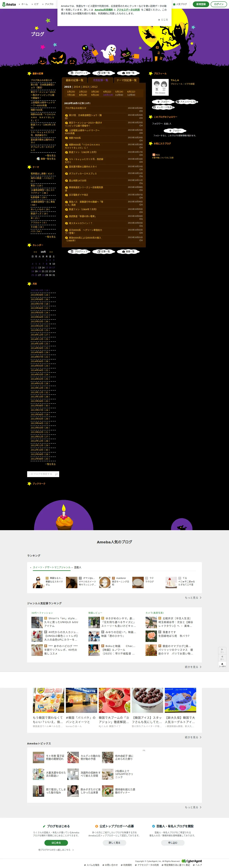This screenshot has width=229, height=868.
Task: Select スイーツ・デザートマニアジャンル ranking tab
Action: pyautogui.click(x=52, y=567)
